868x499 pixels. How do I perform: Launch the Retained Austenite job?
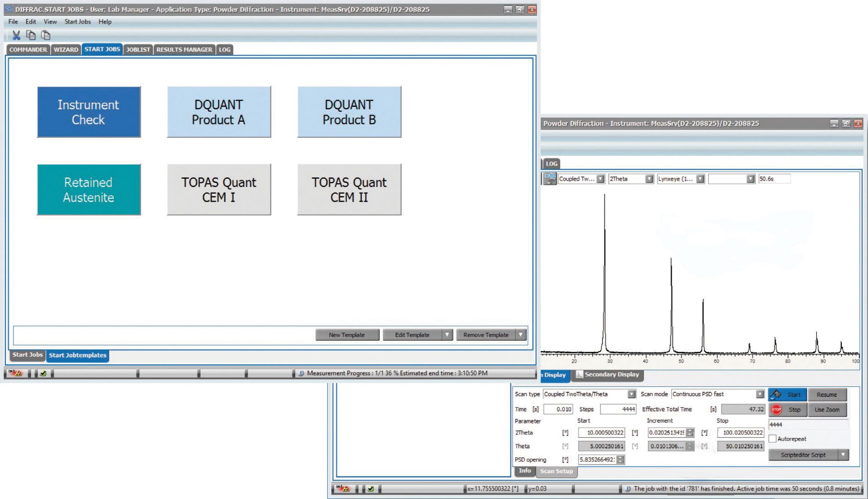point(89,190)
